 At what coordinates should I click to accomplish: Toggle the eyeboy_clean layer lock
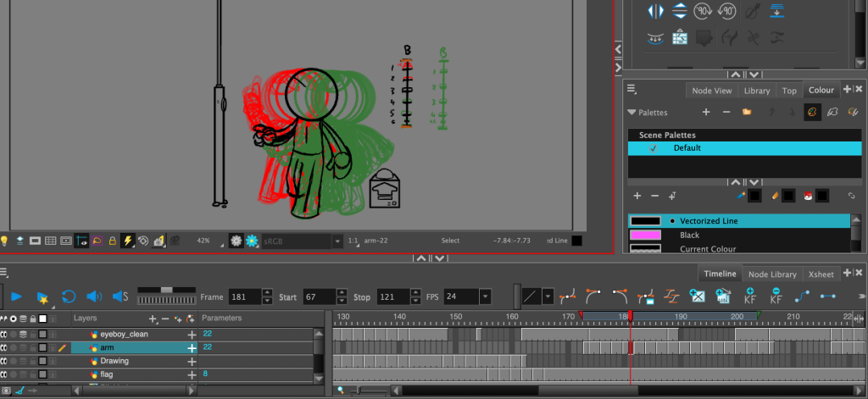pyautogui.click(x=32, y=335)
